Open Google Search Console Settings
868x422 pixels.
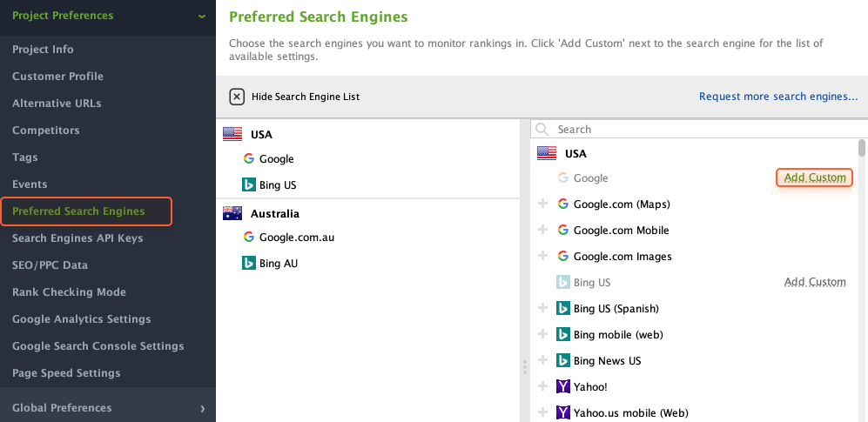[x=98, y=346]
